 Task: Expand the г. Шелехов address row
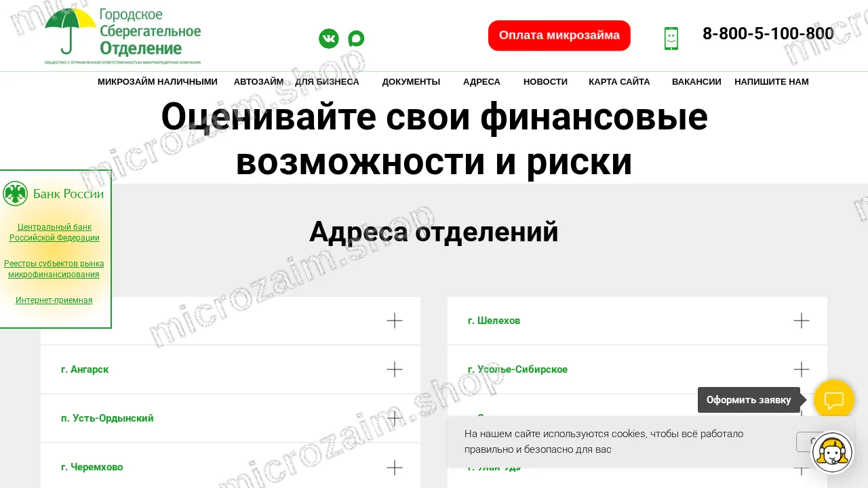637,321
